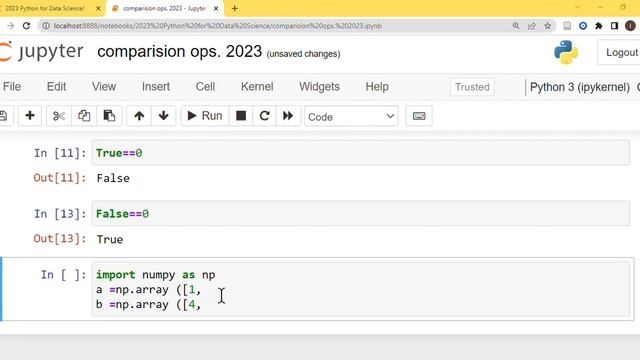Open the View menu
Viewport: 640px width, 360px height.
click(x=104, y=87)
